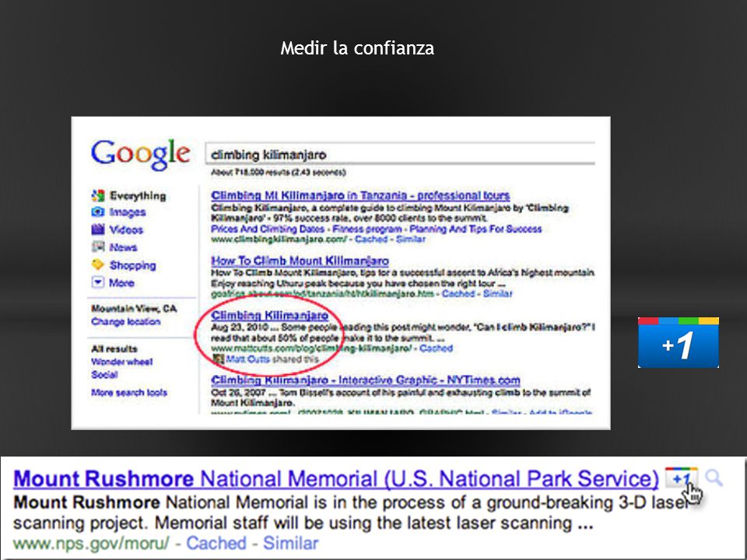Open the Social results filter
747x560 pixels.
tap(104, 374)
